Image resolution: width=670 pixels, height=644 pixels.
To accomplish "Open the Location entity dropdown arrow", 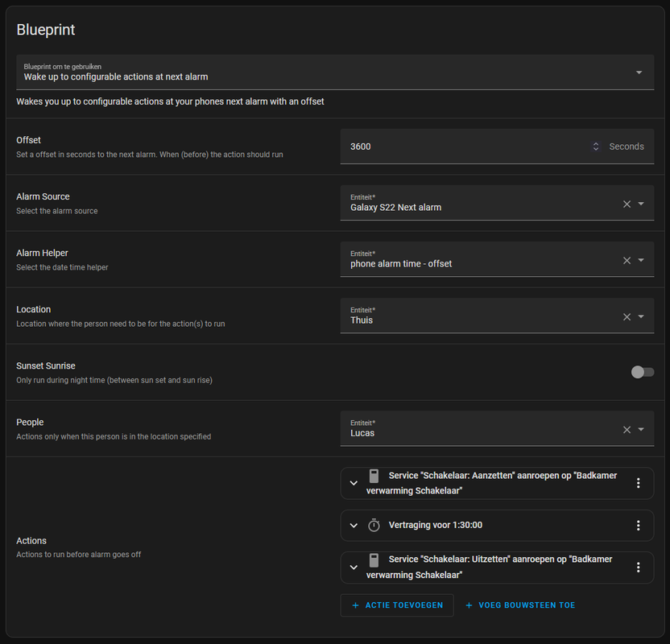I will click(641, 317).
